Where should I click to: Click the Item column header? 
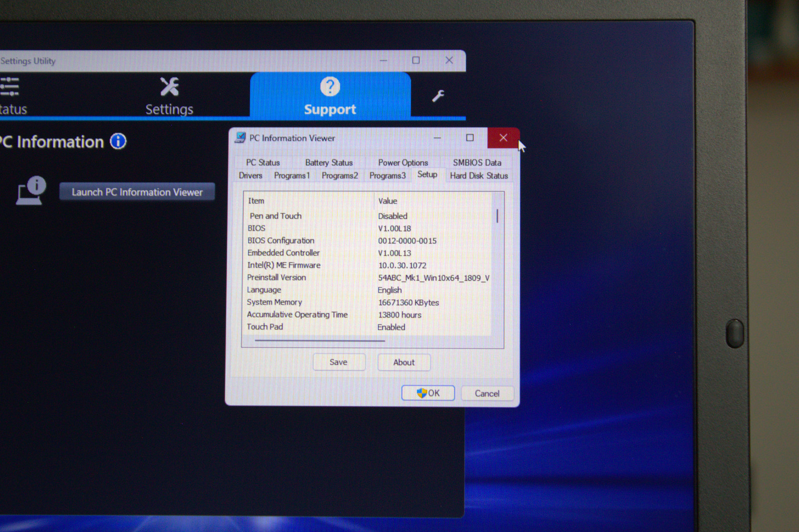tap(309, 201)
